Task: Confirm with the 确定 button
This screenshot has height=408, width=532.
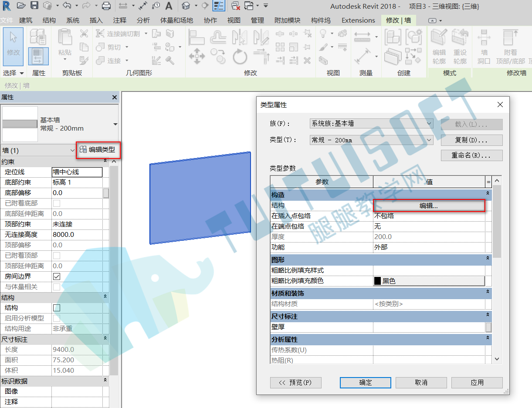Action: (366, 382)
